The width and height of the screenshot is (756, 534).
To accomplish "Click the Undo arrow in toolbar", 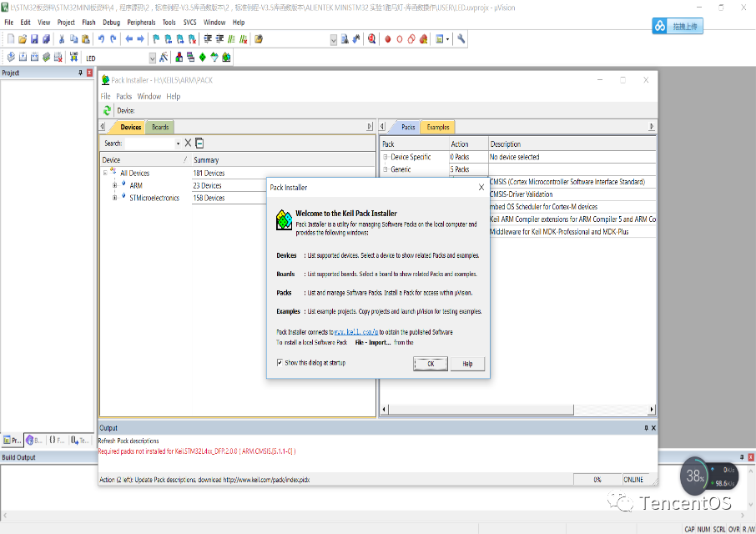I will tap(101, 39).
